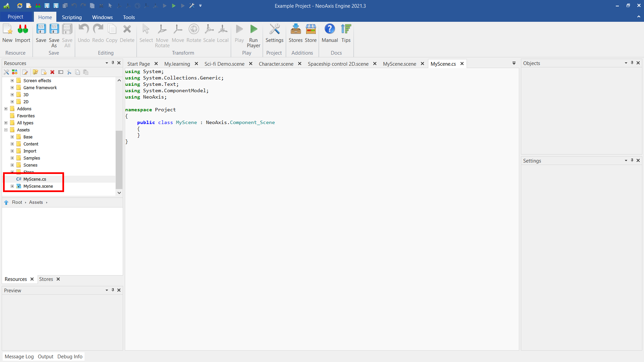
Task: Click the Import resource icon
Action: tap(22, 29)
